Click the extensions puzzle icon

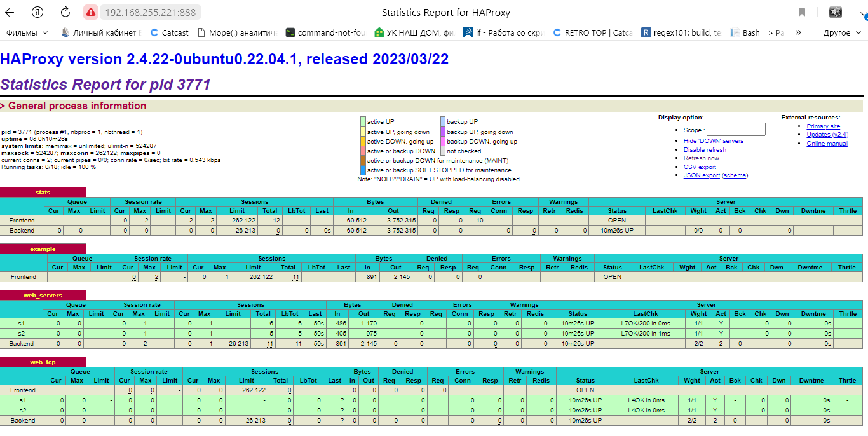pyautogui.click(x=835, y=11)
